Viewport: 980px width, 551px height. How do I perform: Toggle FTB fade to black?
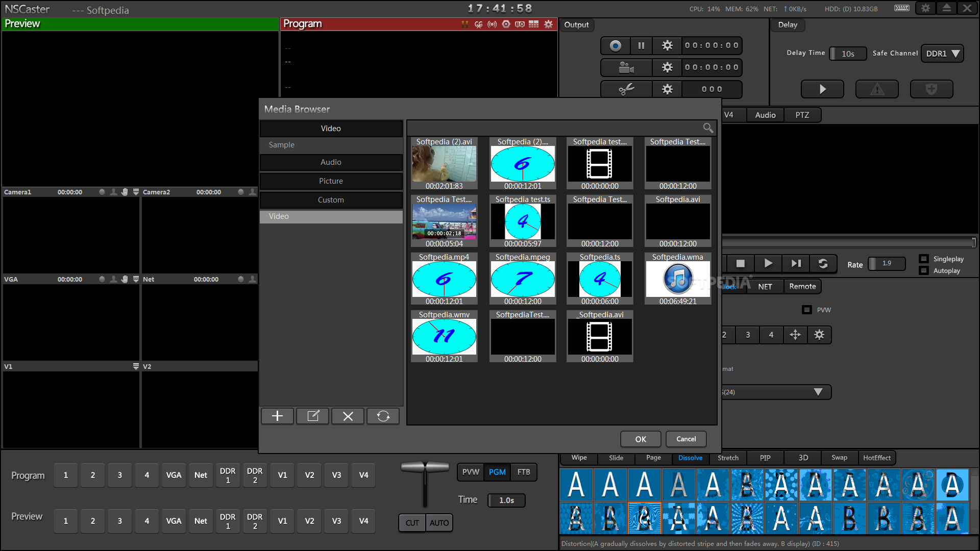point(524,472)
